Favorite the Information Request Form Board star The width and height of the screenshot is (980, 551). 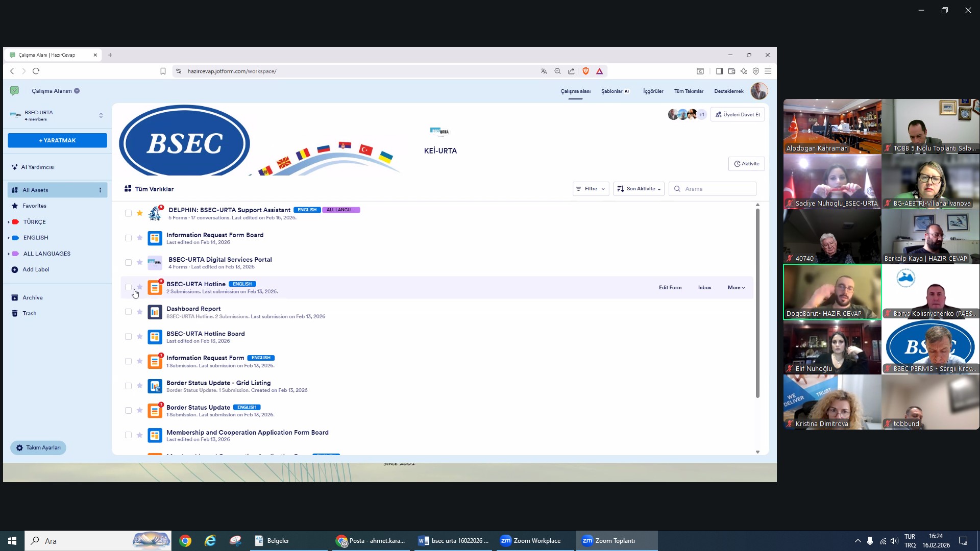pyautogui.click(x=139, y=238)
